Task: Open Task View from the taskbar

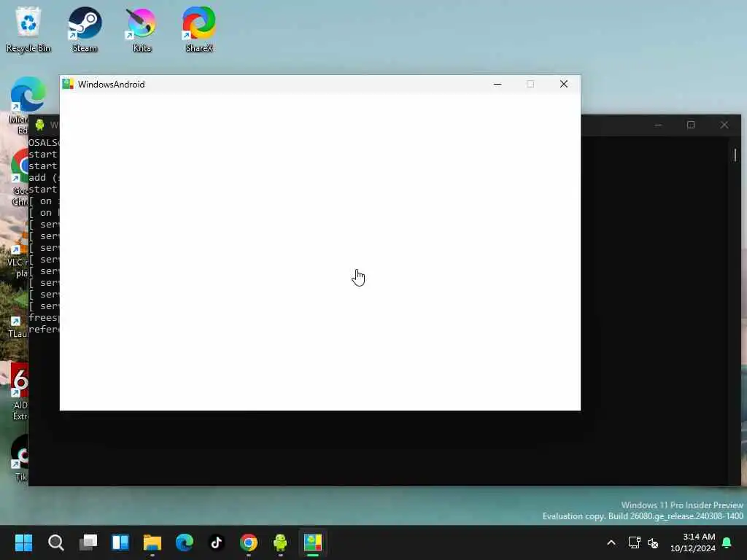Action: pos(88,542)
